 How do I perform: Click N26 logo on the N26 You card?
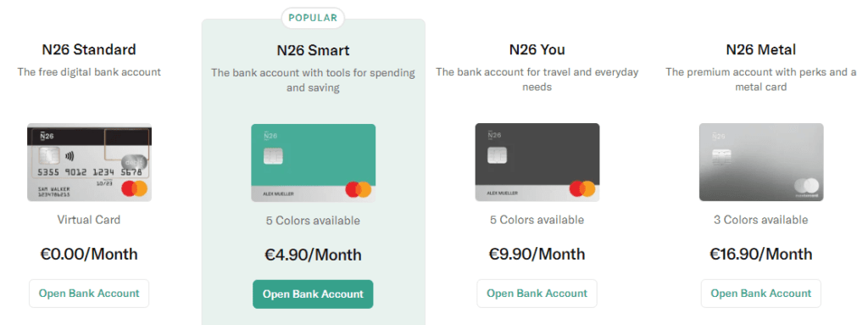[x=494, y=135]
